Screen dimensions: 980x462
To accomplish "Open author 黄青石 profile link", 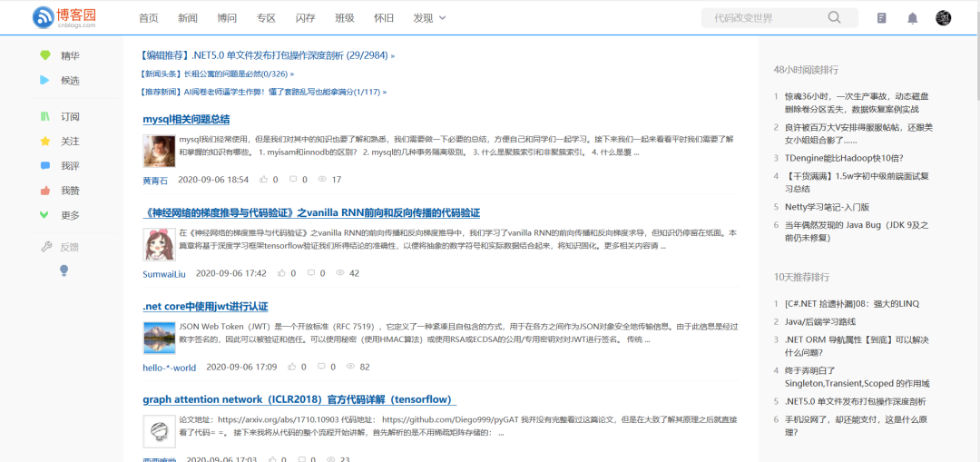I will click(156, 180).
